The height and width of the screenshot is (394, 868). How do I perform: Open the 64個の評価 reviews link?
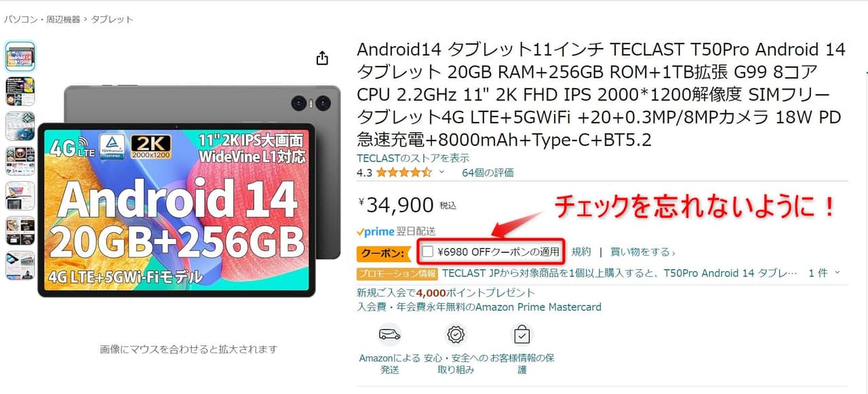pos(488,172)
